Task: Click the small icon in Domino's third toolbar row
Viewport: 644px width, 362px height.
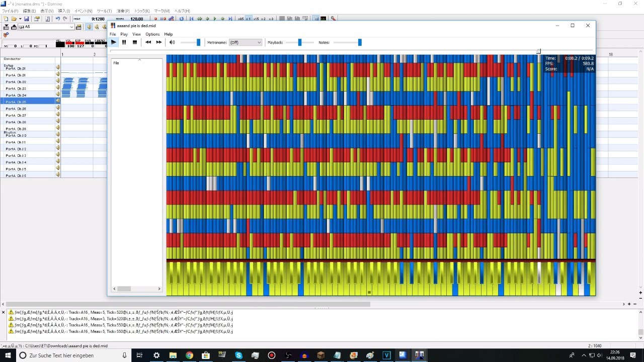Action: 6,35
